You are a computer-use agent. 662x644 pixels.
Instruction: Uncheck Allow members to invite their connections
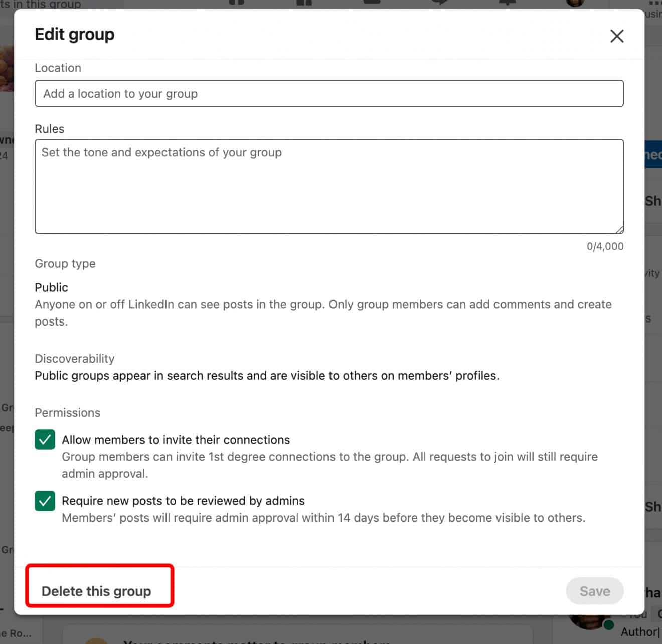coord(45,440)
